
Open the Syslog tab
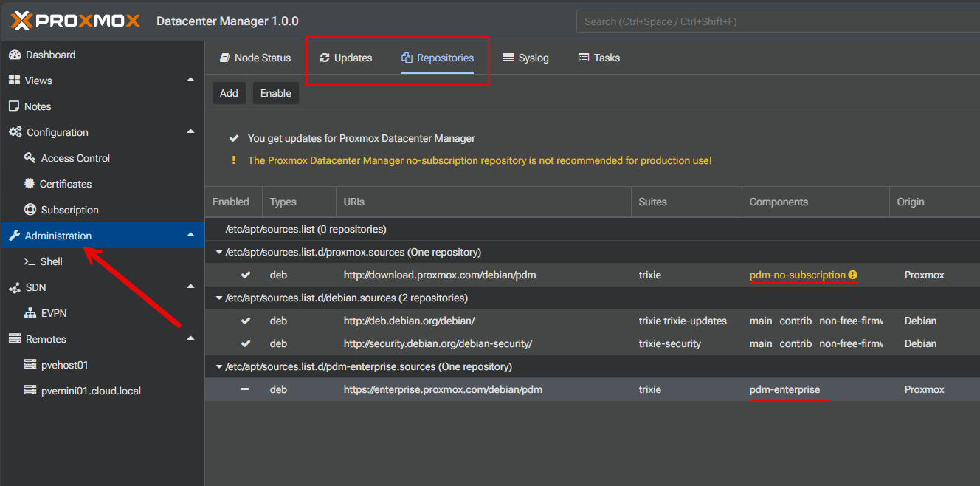click(x=525, y=58)
